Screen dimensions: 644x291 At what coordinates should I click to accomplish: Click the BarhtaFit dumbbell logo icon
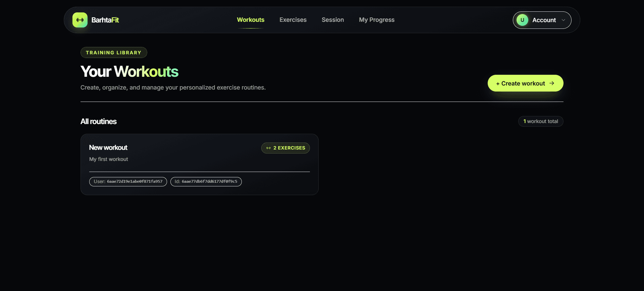80,20
